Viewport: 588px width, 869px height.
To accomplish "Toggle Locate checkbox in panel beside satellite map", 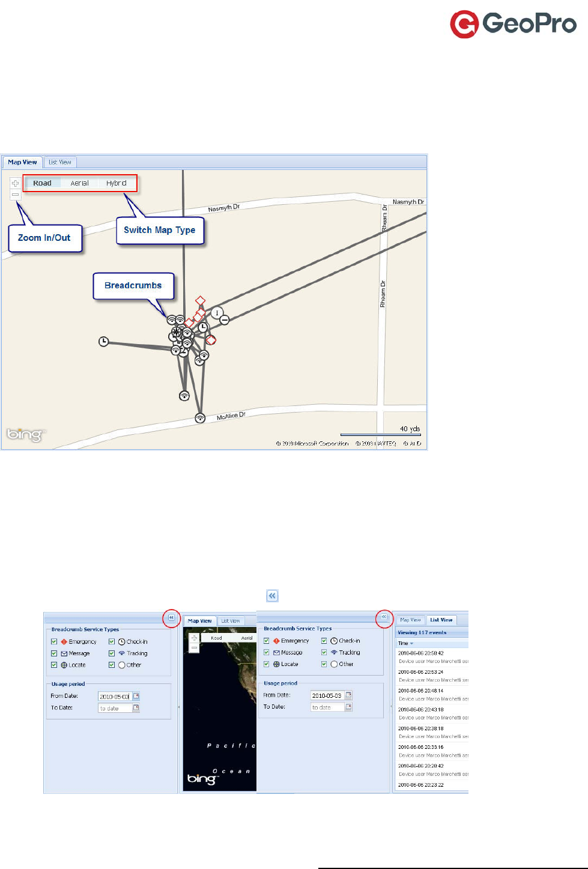I will 54,665.
